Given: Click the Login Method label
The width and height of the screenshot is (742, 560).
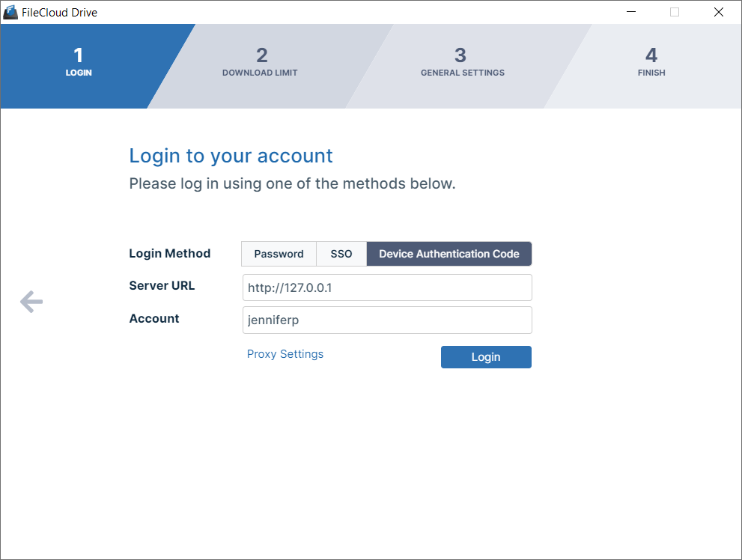Looking at the screenshot, I should click(170, 254).
